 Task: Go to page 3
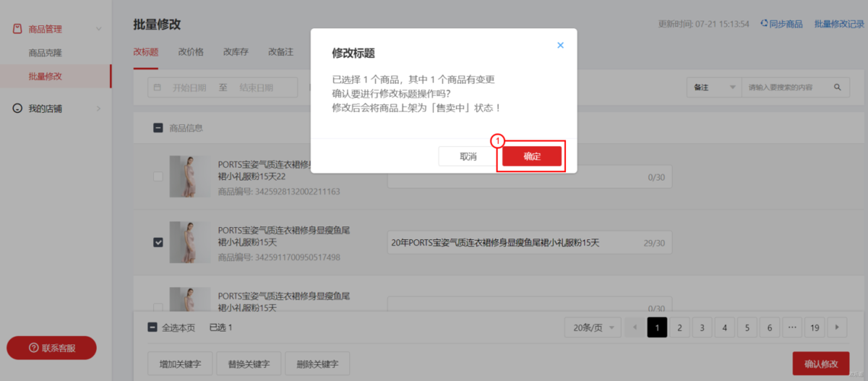click(x=702, y=328)
